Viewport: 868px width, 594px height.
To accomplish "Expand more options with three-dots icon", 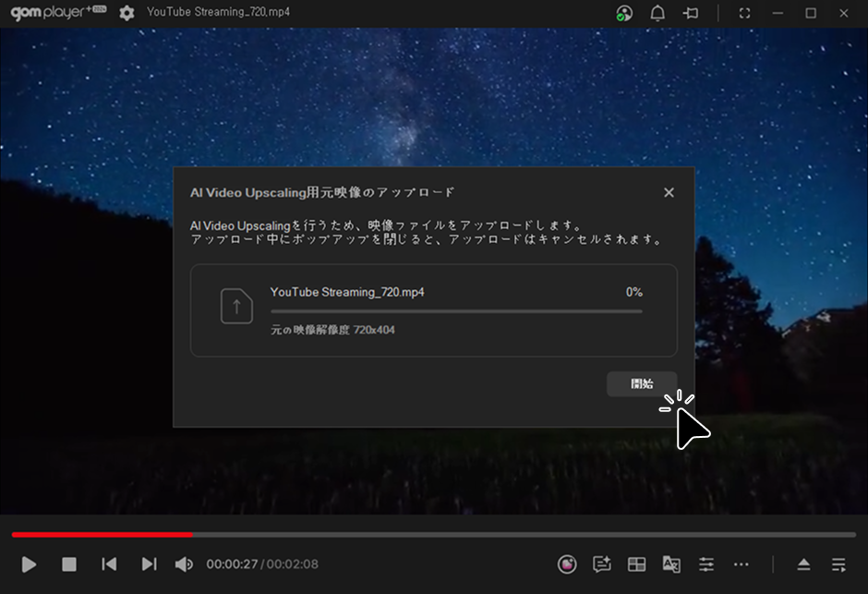I will (741, 564).
